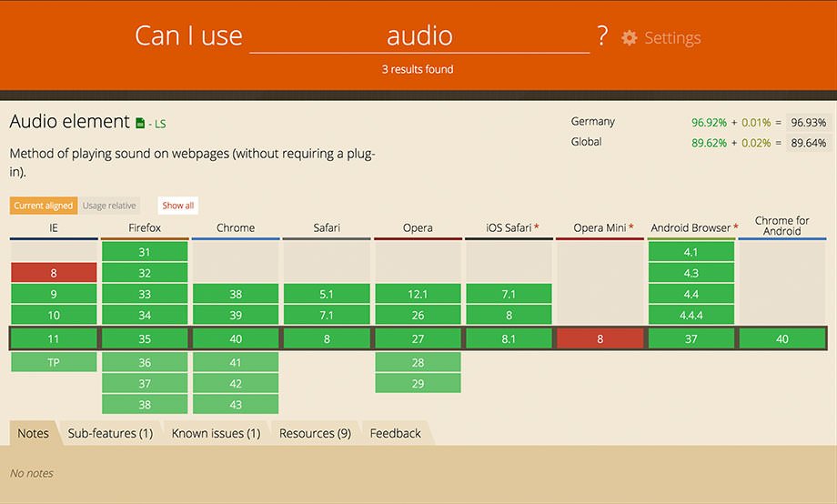Image resolution: width=837 pixels, height=504 pixels.
Task: Select the Opera 27 current version cell
Action: coord(418,338)
